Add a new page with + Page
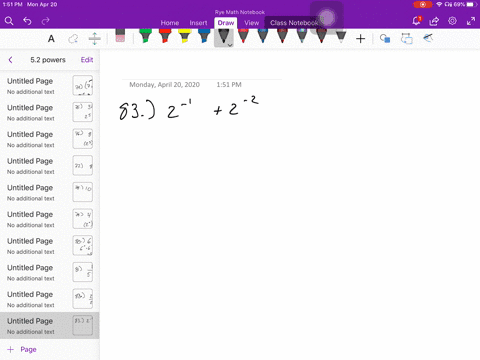Image resolution: width=480 pixels, height=360 pixels. [22, 349]
